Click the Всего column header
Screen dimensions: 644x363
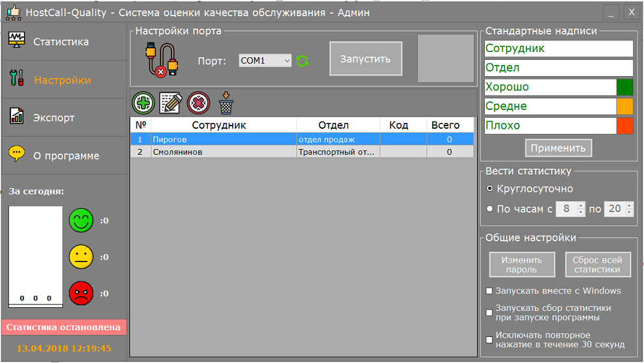[x=450, y=125]
